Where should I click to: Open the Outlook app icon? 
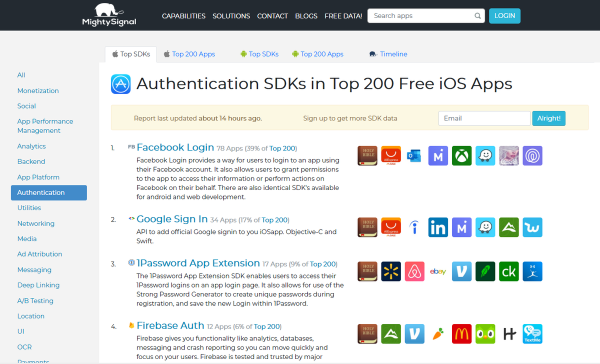tap(414, 155)
